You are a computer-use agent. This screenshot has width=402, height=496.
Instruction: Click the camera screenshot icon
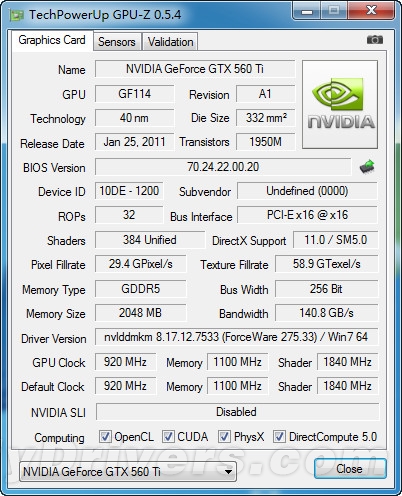coord(375,40)
